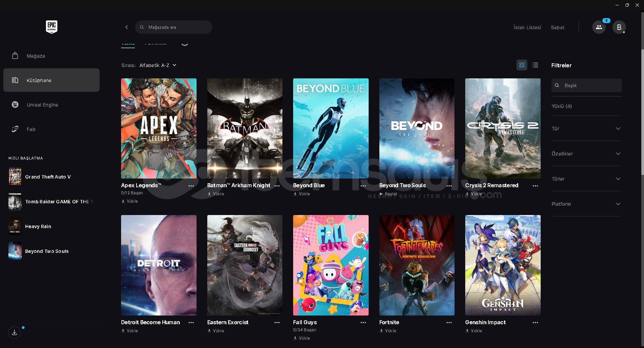Viewport: 644px width, 348px height.
Task: Switch to list view layout
Action: [535, 65]
